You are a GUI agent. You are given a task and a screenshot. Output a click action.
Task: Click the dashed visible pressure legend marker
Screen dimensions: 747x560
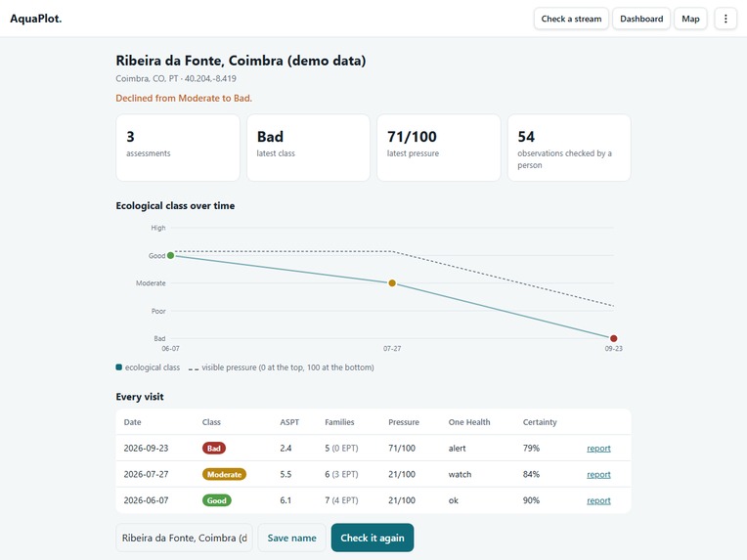[194, 368]
